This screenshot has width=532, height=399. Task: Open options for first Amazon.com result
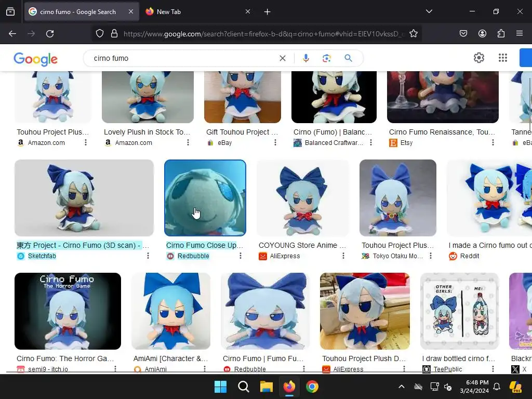(86, 142)
